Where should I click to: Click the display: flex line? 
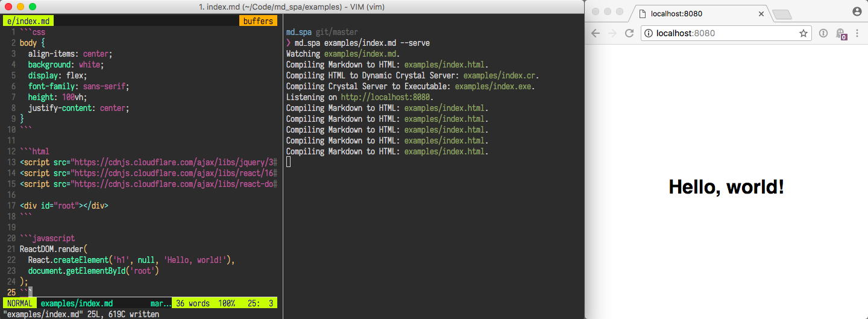pos(57,75)
